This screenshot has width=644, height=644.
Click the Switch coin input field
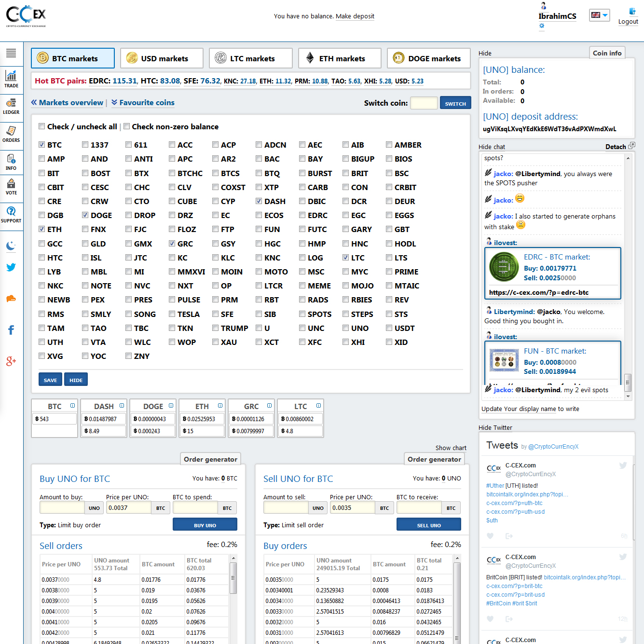tap(424, 103)
